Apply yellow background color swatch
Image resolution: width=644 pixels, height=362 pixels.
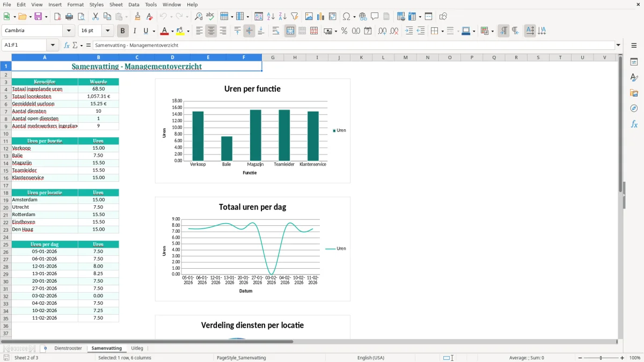[180, 31]
